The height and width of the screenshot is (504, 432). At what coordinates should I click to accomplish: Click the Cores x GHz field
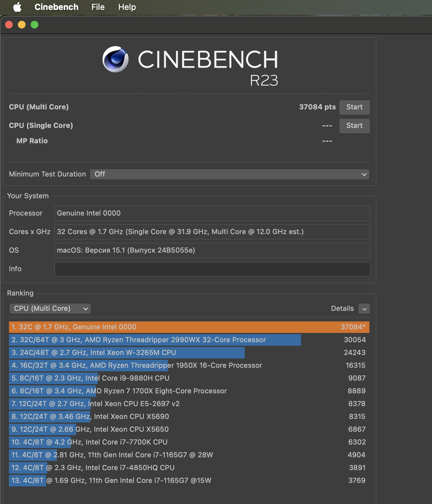pyautogui.click(x=212, y=232)
